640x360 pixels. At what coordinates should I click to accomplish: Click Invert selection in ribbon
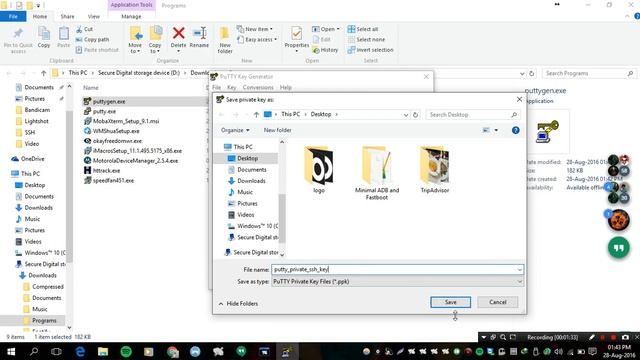click(x=370, y=50)
